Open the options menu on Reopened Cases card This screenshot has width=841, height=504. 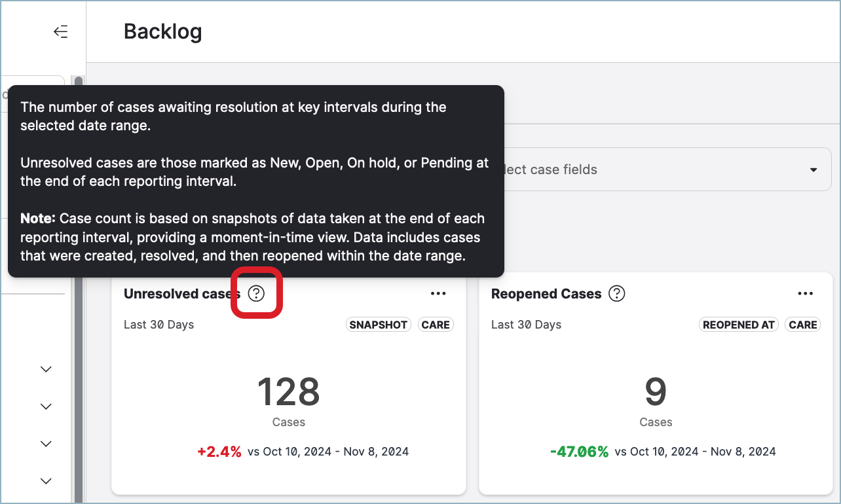click(805, 293)
